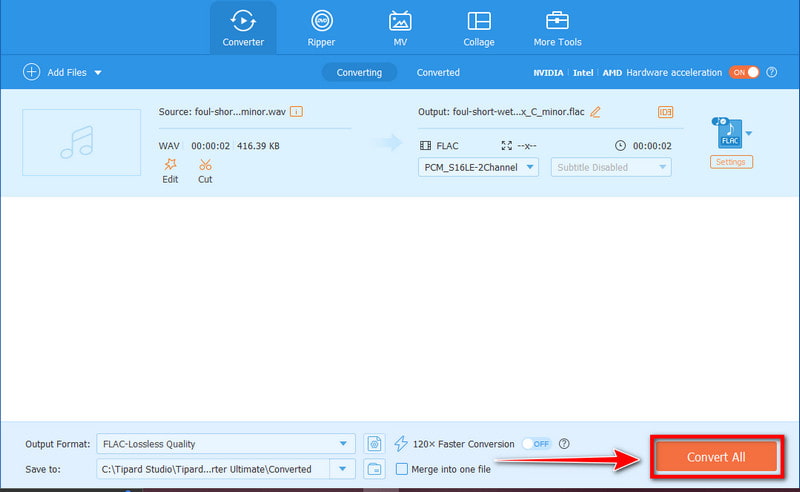Click source filename foul-shor...minor.wav text
The height and width of the screenshot is (492, 800).
click(240, 112)
